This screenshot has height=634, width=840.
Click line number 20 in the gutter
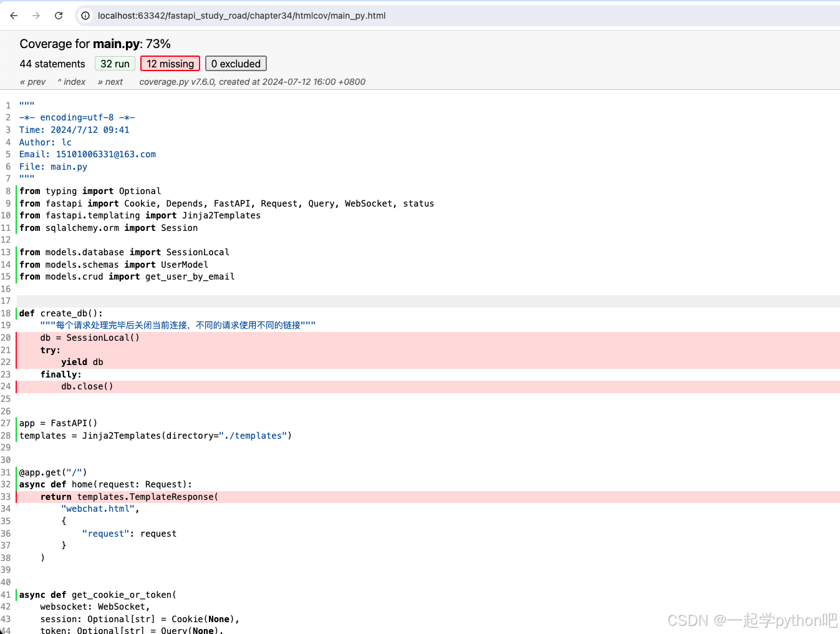6,338
